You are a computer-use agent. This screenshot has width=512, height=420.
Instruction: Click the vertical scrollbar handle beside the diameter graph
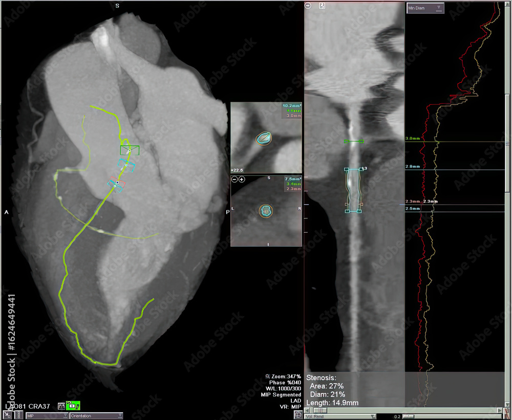(507, 143)
